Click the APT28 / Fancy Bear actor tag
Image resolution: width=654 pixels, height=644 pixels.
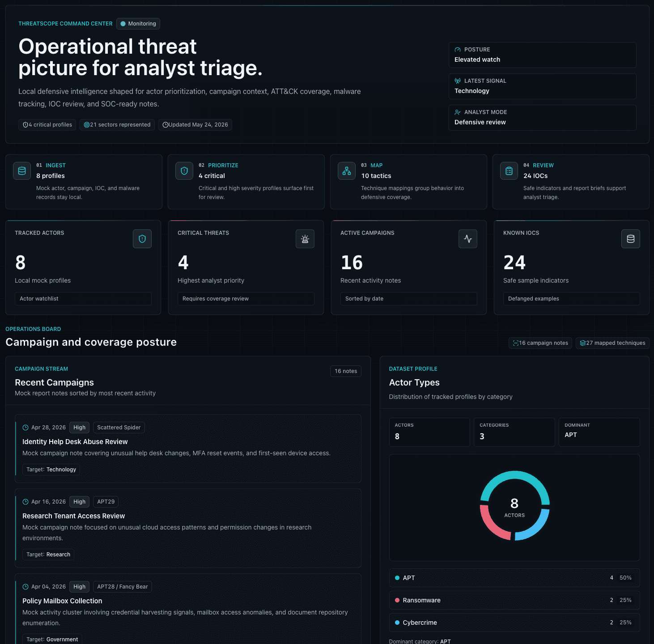tap(122, 587)
